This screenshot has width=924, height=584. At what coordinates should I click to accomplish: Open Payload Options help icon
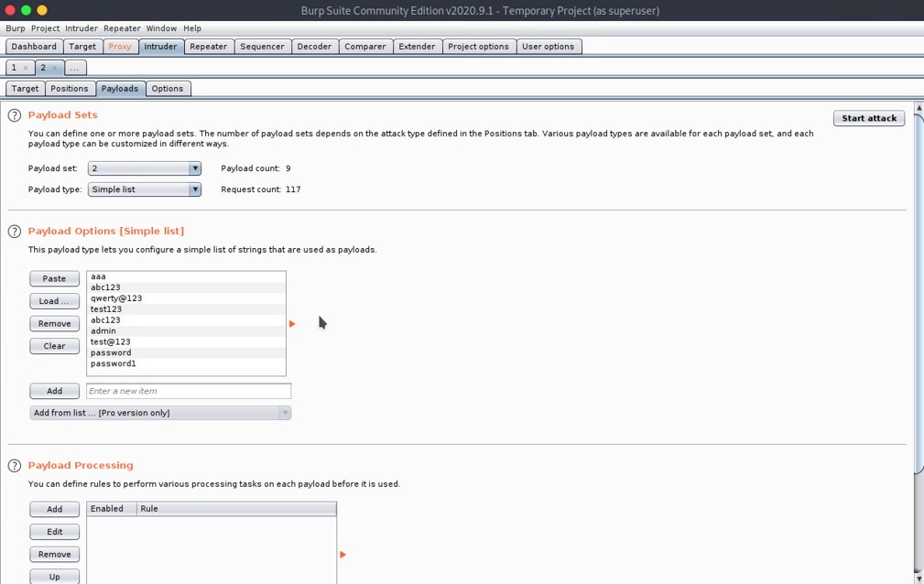point(15,232)
